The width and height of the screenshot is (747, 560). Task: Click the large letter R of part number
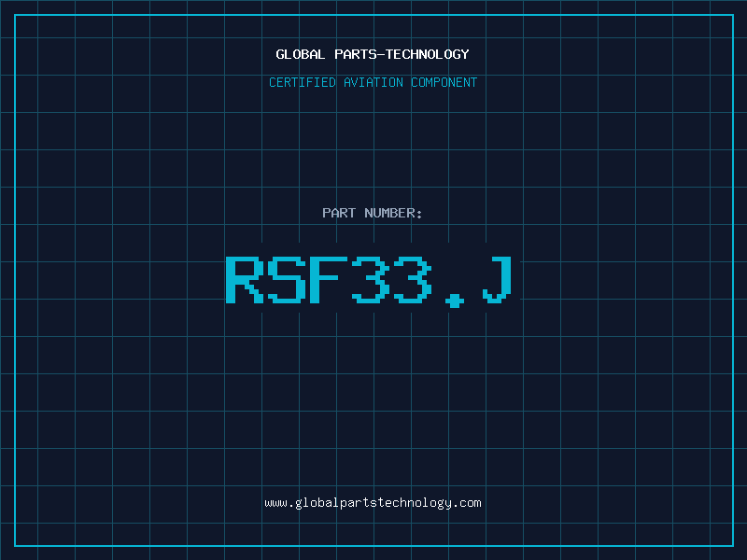point(245,279)
